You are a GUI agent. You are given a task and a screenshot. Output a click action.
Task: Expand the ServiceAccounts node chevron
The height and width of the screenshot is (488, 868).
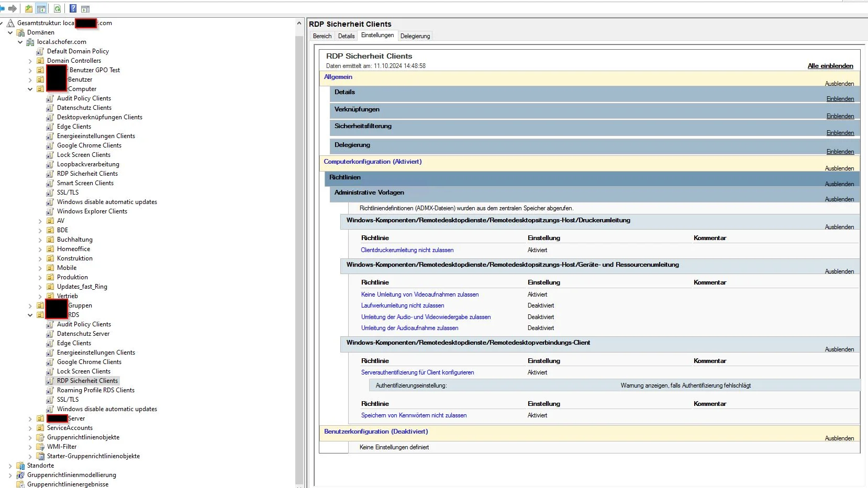tap(30, 428)
